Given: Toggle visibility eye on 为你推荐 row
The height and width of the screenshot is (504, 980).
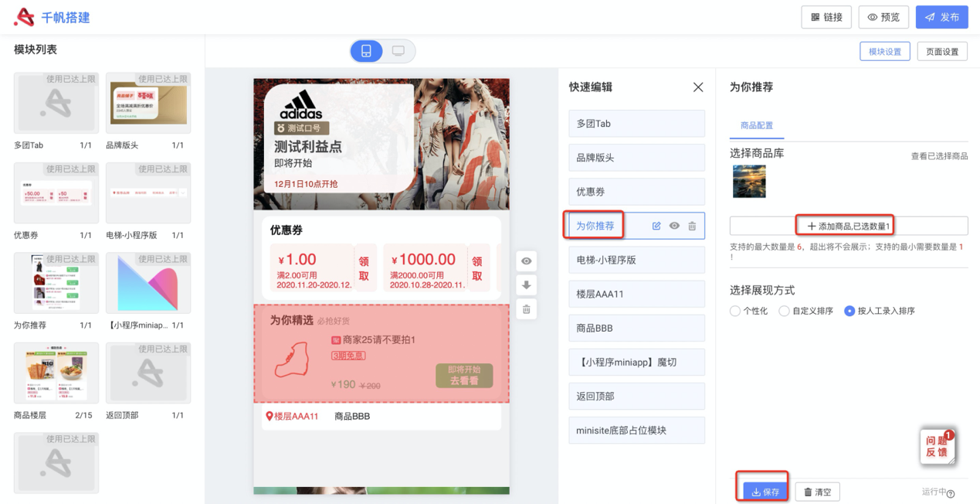Looking at the screenshot, I should point(674,226).
